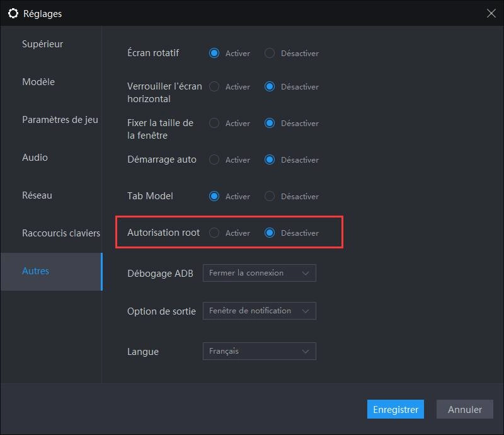Open the Supérieur settings tab
504x435 pixels.
(43, 44)
